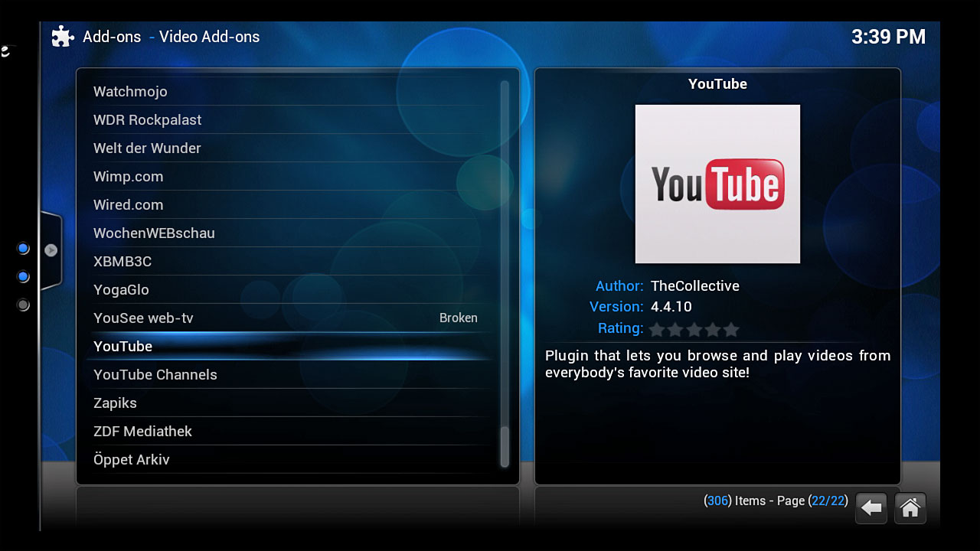
Task: Choose the Wired.com add-on
Action: point(289,204)
